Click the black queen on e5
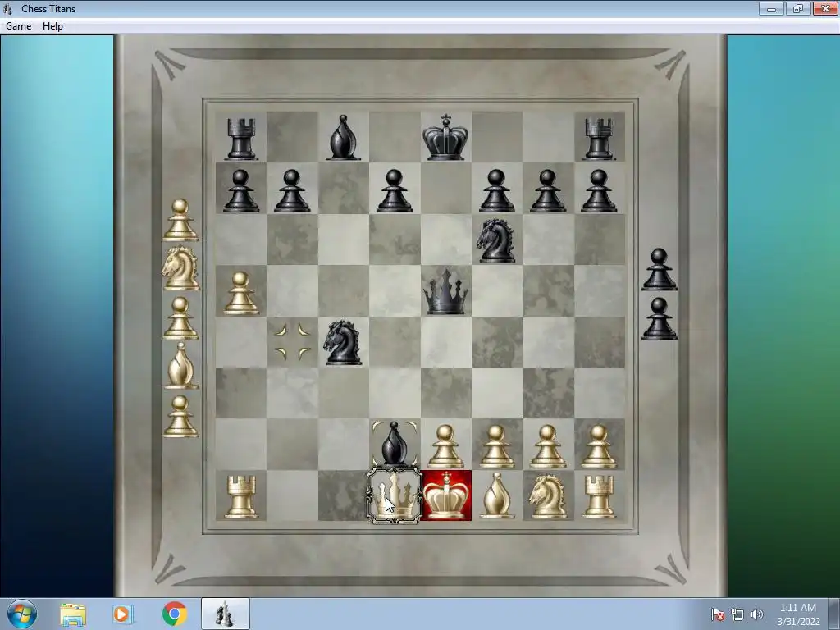Image resolution: width=840 pixels, height=630 pixels. (x=445, y=291)
